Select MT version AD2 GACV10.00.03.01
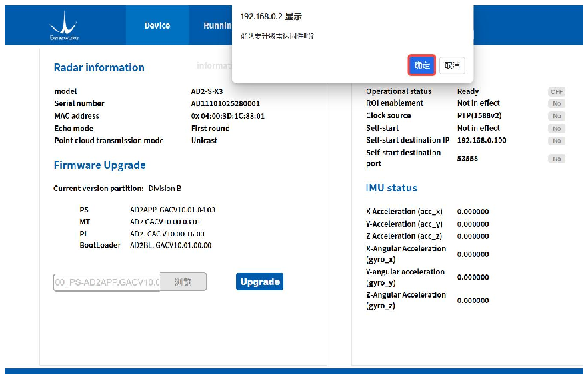Image resolution: width=588 pixels, height=379 pixels. 165,222
